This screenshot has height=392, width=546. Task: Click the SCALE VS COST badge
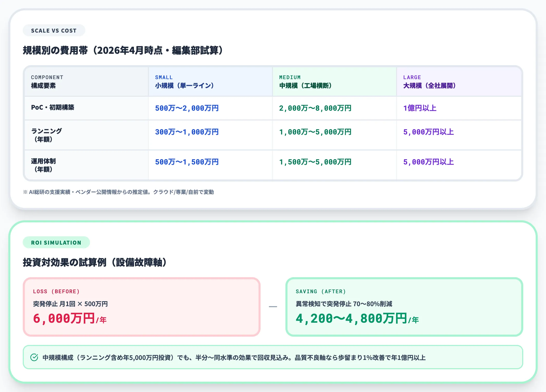pyautogui.click(x=54, y=30)
